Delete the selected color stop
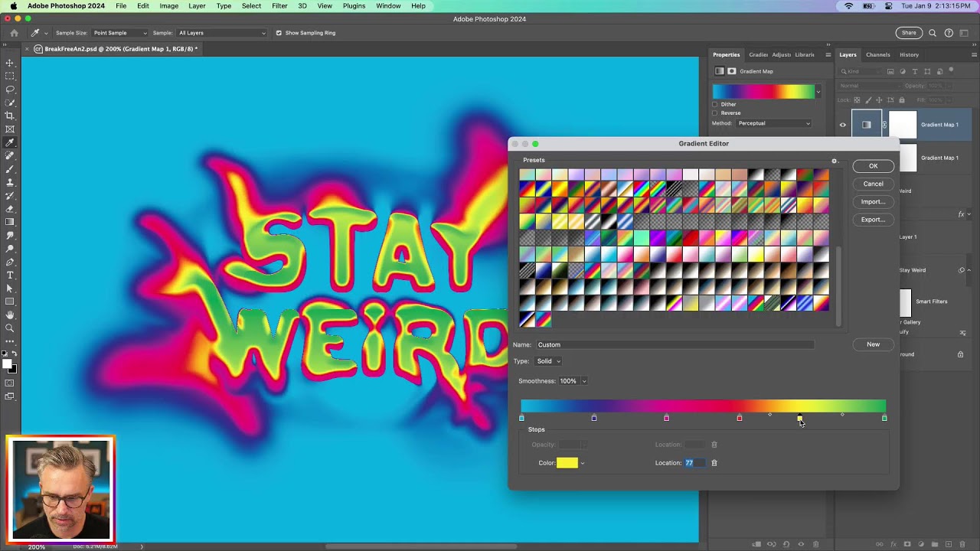This screenshot has height=551, width=980. (714, 463)
